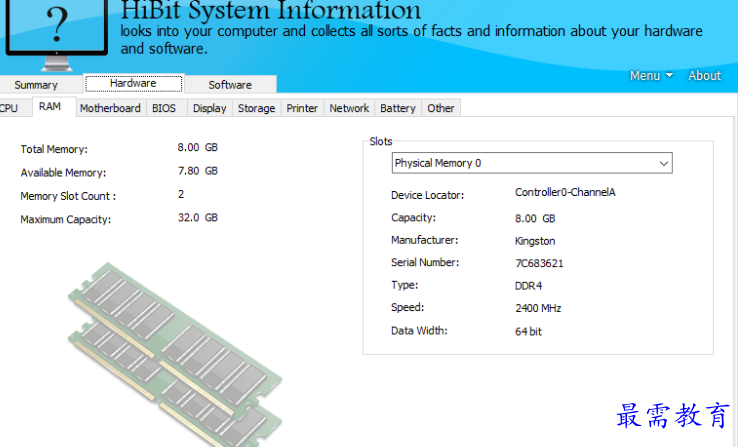Screen dimensions: 738x447
Task: Click the Kingston manufacturer value
Action: 535,241
